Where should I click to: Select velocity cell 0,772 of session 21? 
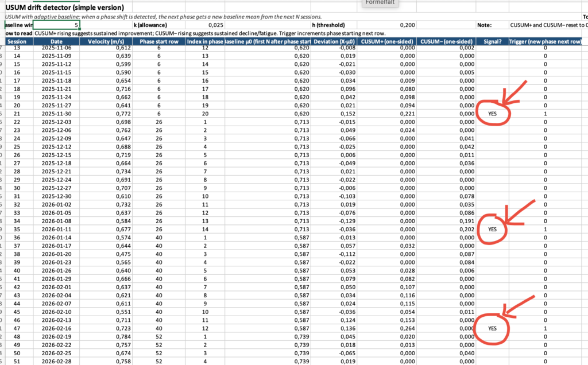123,114
